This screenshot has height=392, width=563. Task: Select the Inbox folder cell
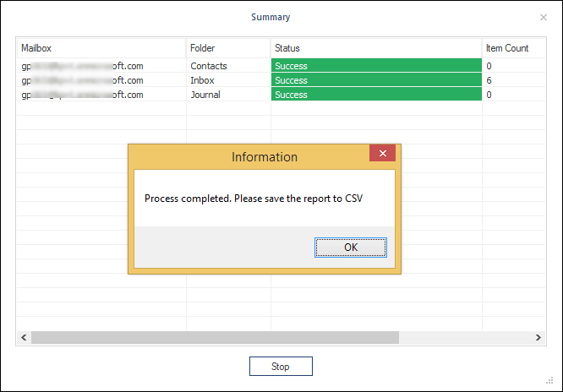click(228, 80)
